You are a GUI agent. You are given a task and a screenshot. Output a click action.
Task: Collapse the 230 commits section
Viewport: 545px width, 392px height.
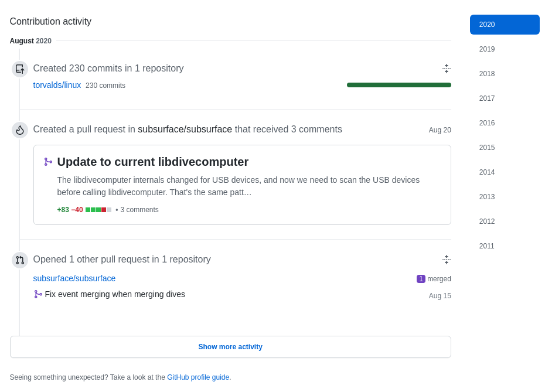446,69
